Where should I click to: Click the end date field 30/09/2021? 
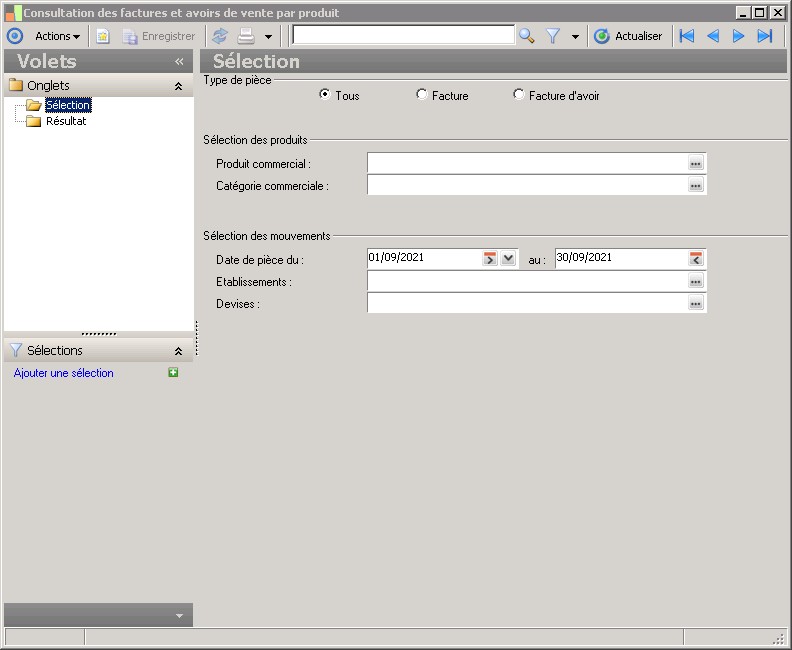coord(621,258)
